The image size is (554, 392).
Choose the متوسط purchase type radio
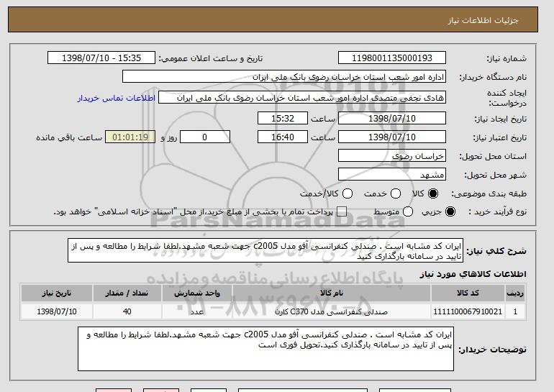coord(408,211)
